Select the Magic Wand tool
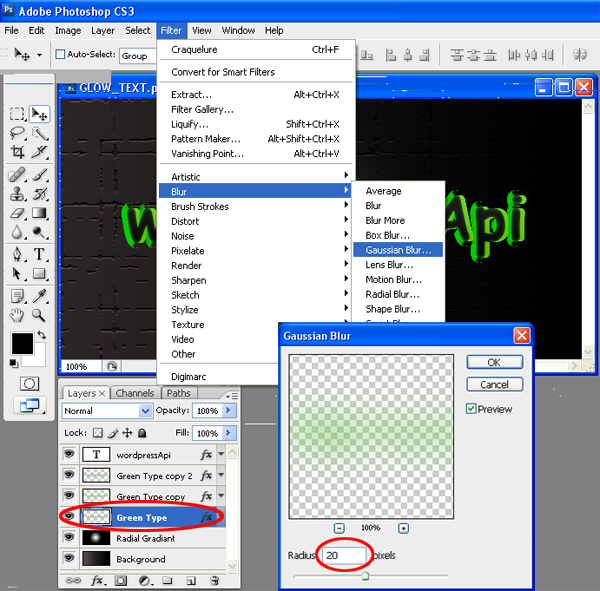600x591 pixels. (x=39, y=133)
